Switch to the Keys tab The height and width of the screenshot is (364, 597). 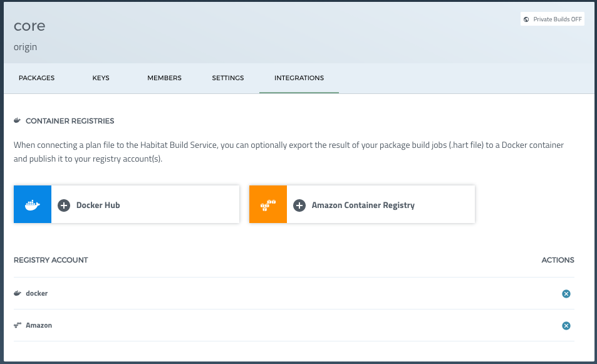click(100, 78)
